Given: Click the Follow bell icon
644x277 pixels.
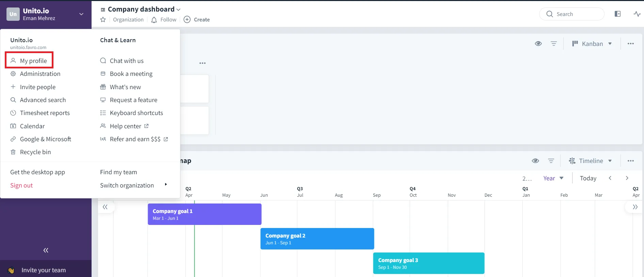Looking at the screenshot, I should pos(154,20).
